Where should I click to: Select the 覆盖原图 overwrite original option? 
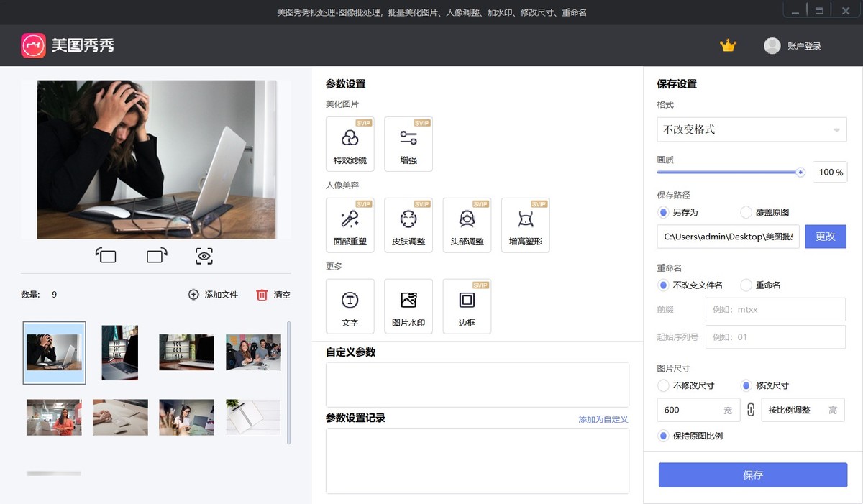tap(746, 212)
